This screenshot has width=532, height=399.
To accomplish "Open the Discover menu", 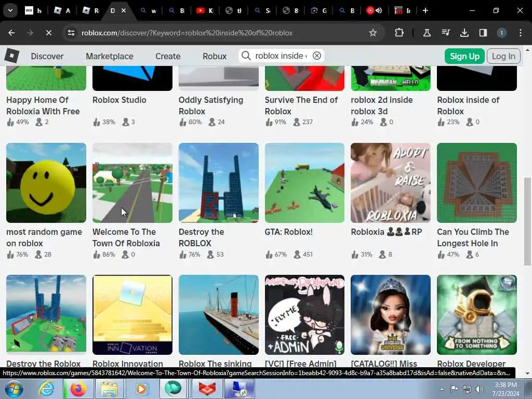I will tap(47, 56).
